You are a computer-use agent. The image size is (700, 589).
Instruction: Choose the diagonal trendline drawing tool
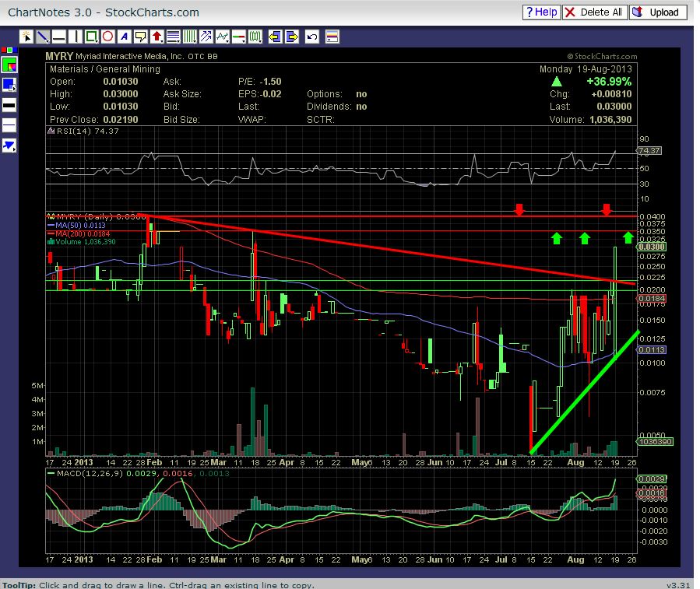[43, 37]
